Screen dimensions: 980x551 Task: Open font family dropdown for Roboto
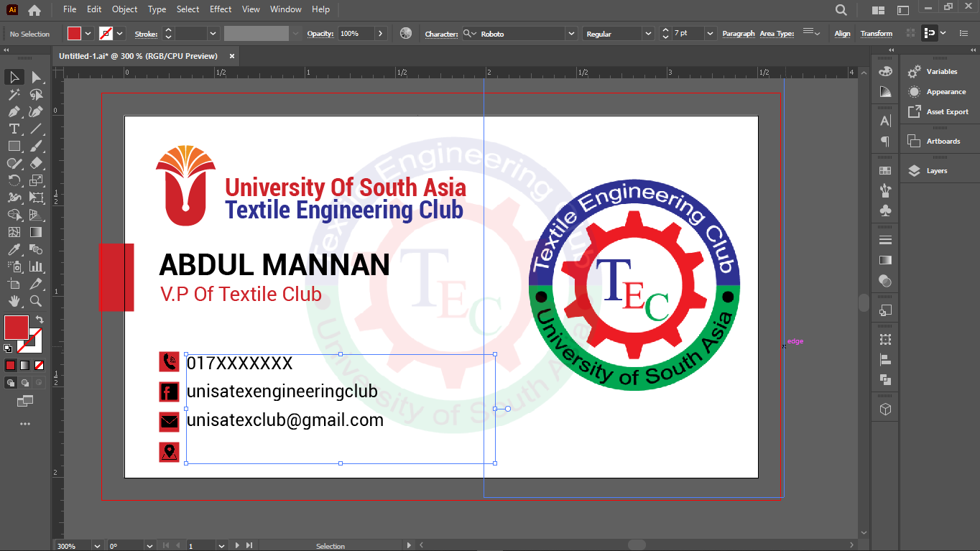click(571, 34)
